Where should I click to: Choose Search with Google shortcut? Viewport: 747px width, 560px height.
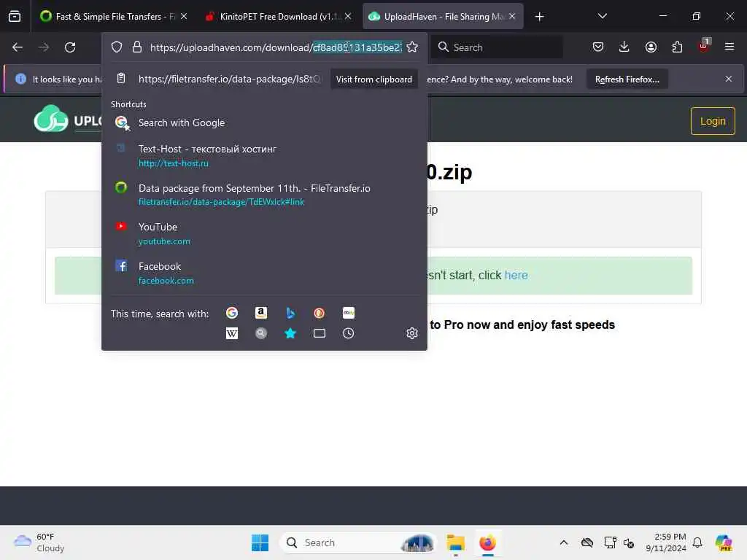[x=264, y=122]
